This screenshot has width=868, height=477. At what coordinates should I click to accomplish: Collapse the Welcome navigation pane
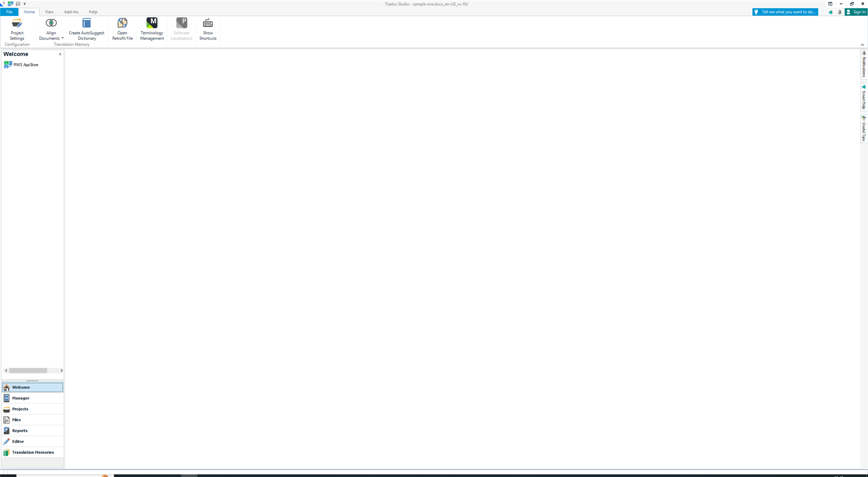(60, 54)
